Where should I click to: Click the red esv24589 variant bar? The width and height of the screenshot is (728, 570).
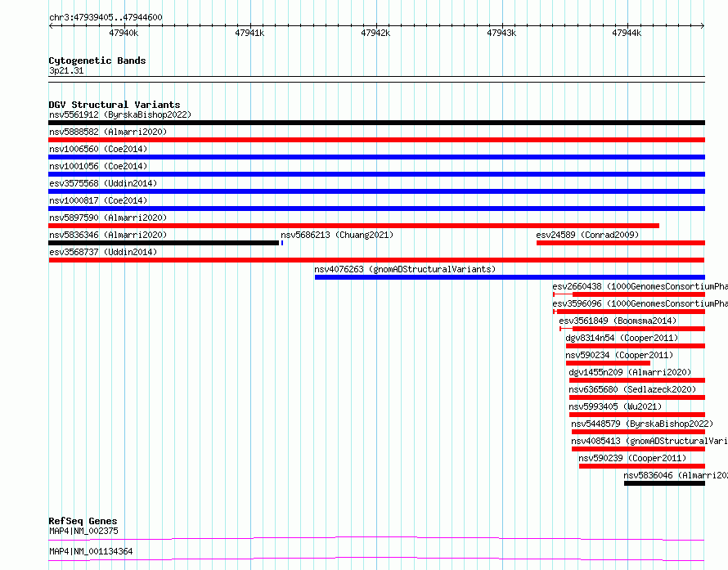[621, 243]
